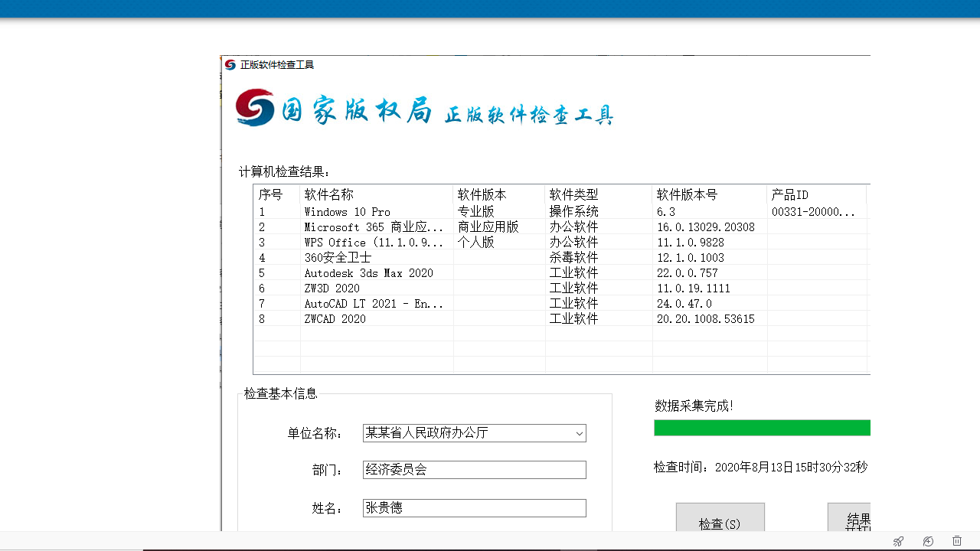980x551 pixels.
Task: Click inside the 部门 input field
Action: click(474, 469)
